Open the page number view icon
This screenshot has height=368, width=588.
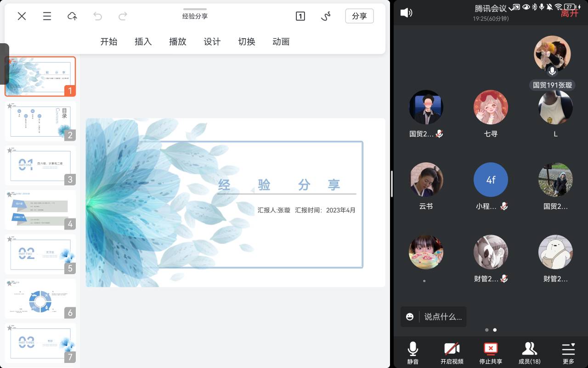[x=300, y=16]
